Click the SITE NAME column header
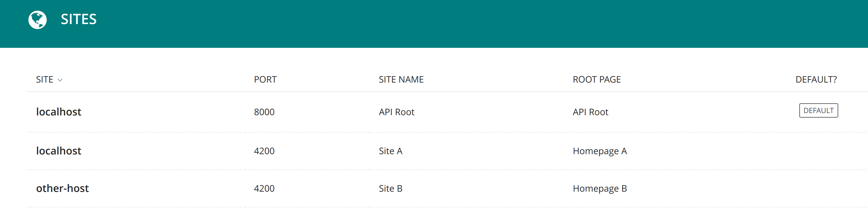 (x=401, y=80)
